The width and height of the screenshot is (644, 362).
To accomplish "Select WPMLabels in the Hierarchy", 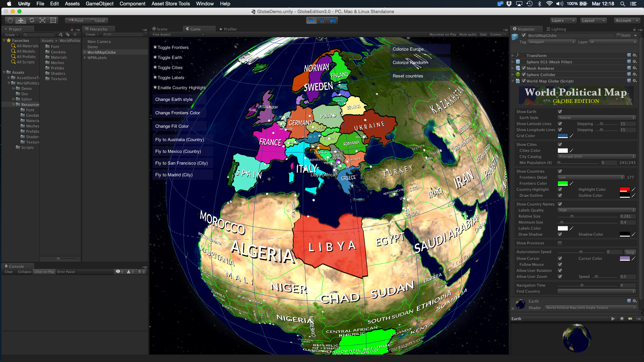I will 97,57.
